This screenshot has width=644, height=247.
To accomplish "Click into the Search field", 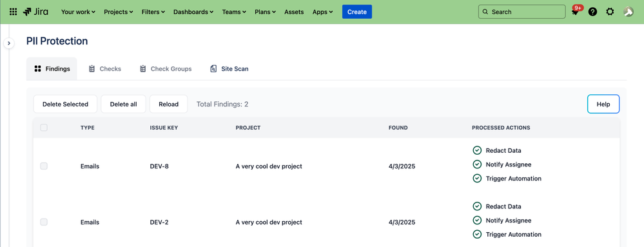I will point(522,12).
